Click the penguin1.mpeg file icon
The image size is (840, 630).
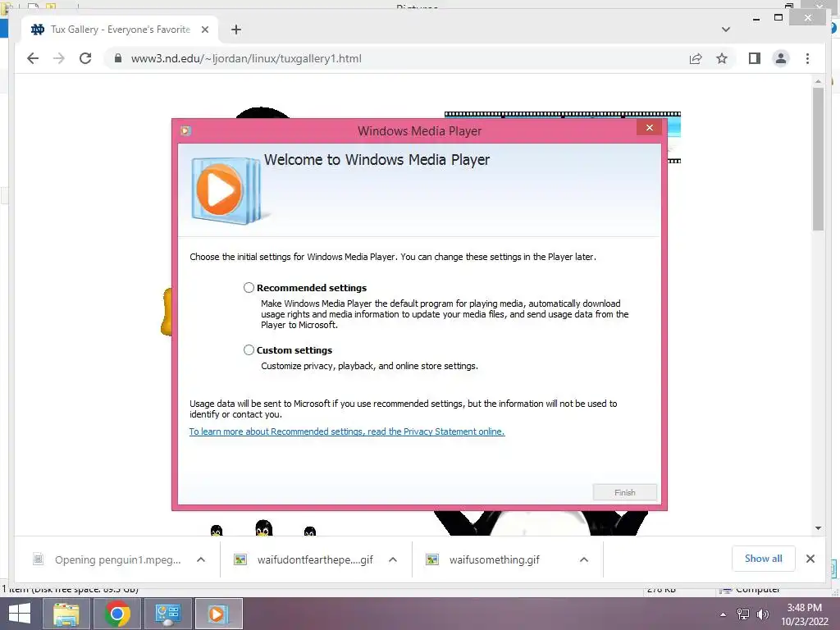(38, 559)
